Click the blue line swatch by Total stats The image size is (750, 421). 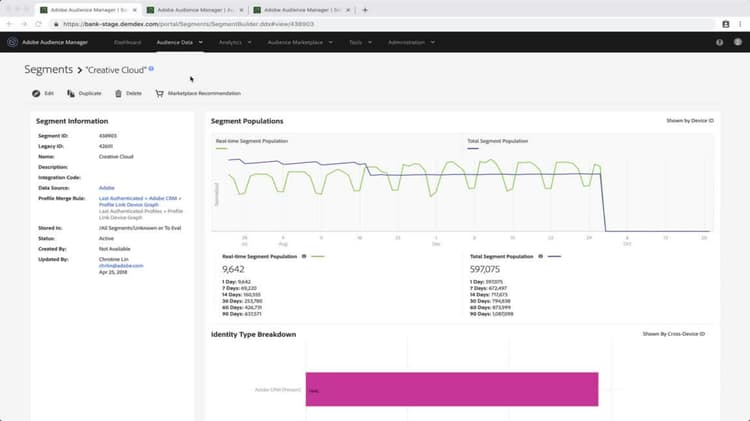coord(554,256)
